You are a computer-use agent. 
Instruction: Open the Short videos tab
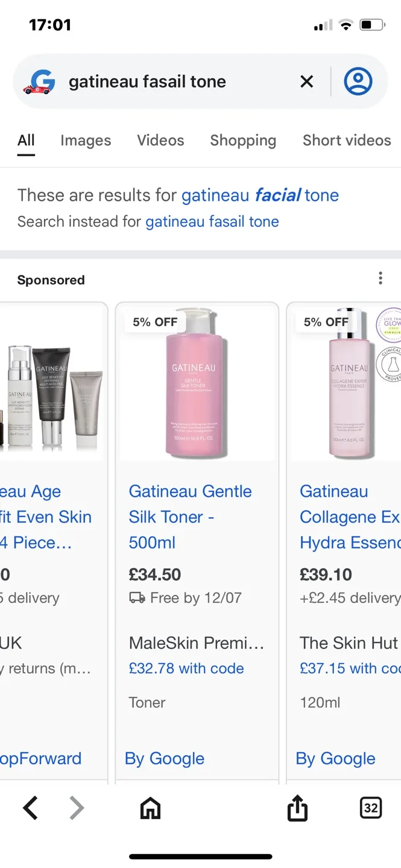347,140
